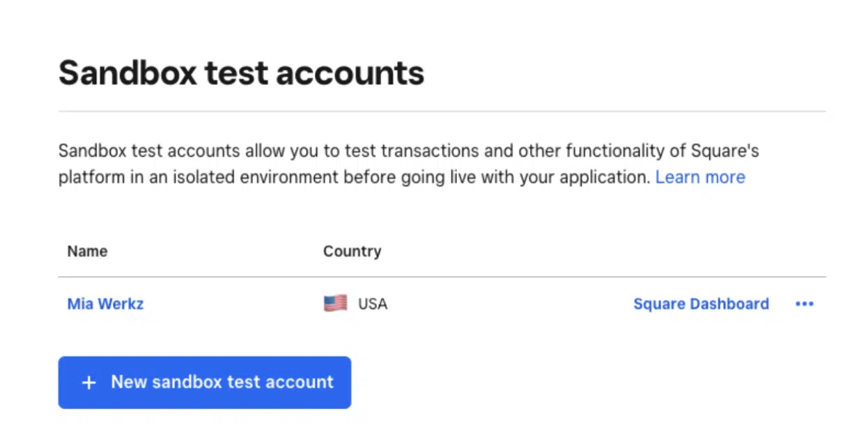Click the American flag in the Country column
868x446 pixels.
335,303
